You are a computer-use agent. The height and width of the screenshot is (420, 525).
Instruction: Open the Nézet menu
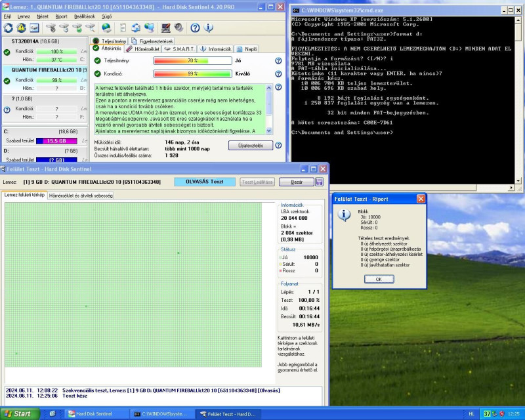[43, 16]
